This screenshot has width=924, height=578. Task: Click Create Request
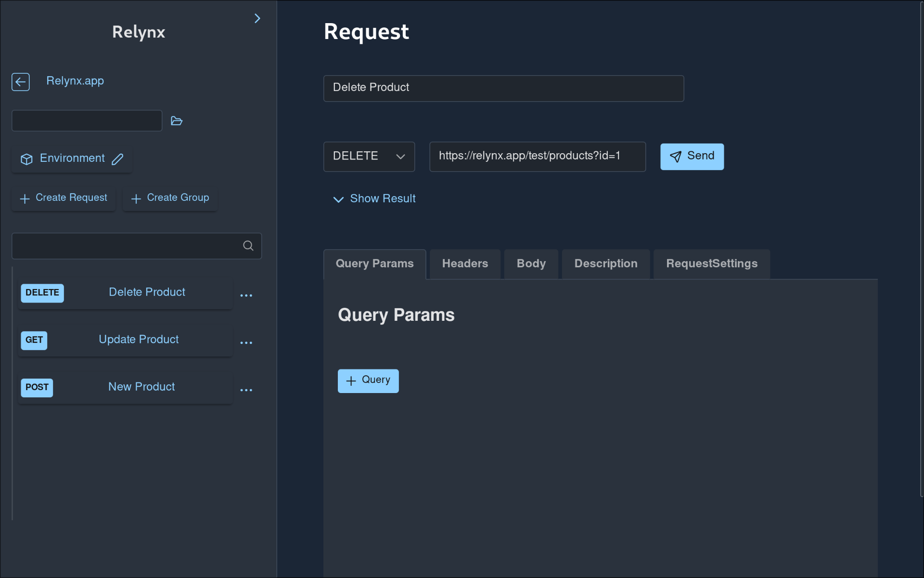click(63, 198)
